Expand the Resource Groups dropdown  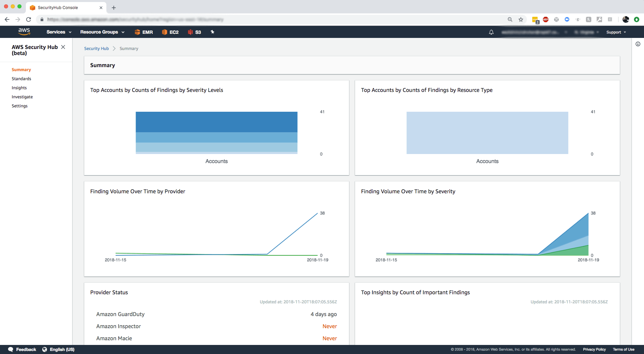102,32
